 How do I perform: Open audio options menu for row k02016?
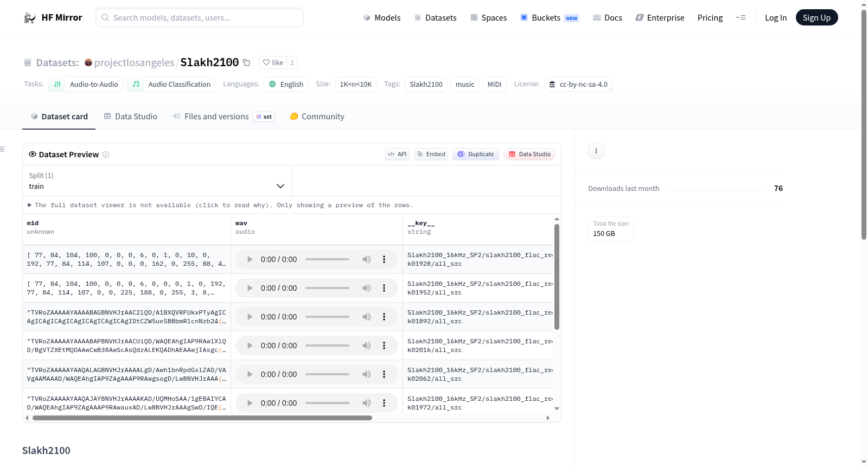(x=384, y=346)
